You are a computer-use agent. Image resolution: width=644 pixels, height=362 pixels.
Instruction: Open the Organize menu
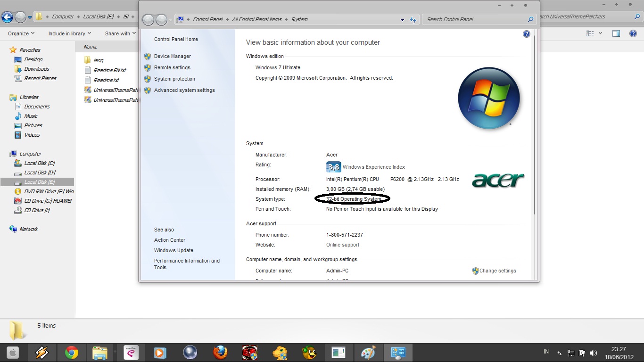[21, 33]
